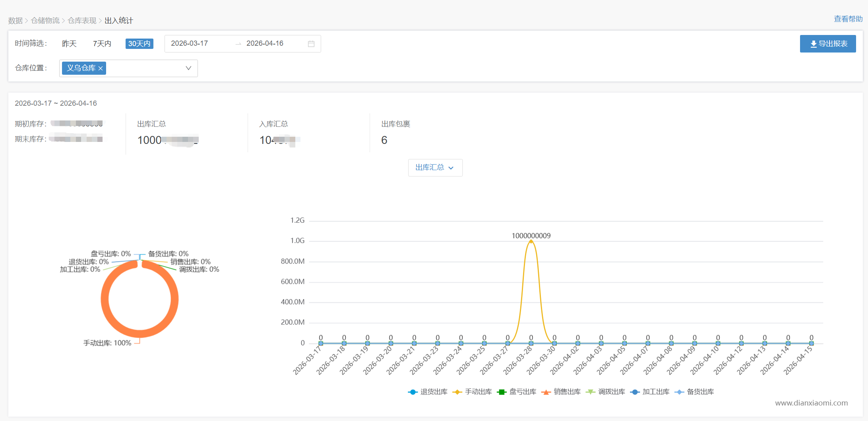Click the calendar icon in date range
The height and width of the screenshot is (421, 868).
[x=311, y=44]
